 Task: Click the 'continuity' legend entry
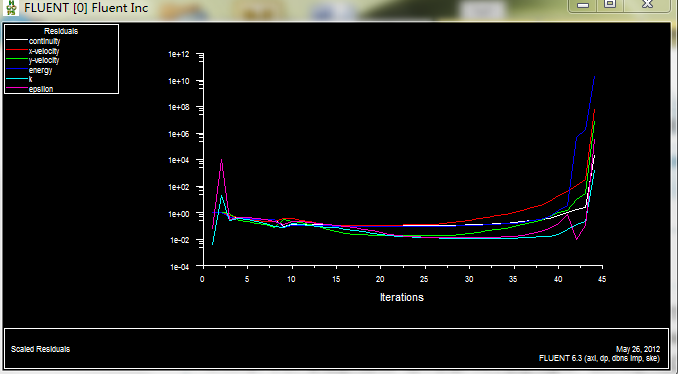(45, 41)
